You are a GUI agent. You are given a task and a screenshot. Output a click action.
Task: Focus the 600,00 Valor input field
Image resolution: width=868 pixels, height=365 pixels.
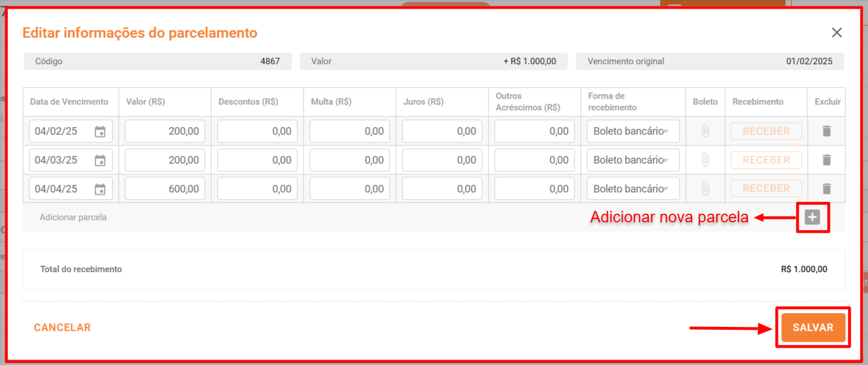click(x=165, y=189)
